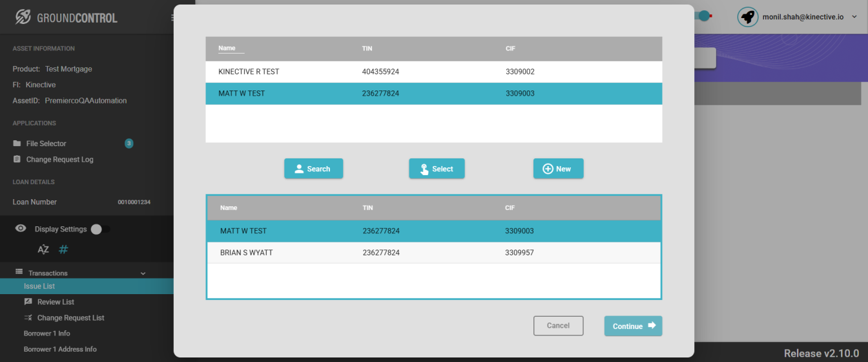Click the person icon on Search button
The width and height of the screenshot is (868, 362).
[x=299, y=169]
